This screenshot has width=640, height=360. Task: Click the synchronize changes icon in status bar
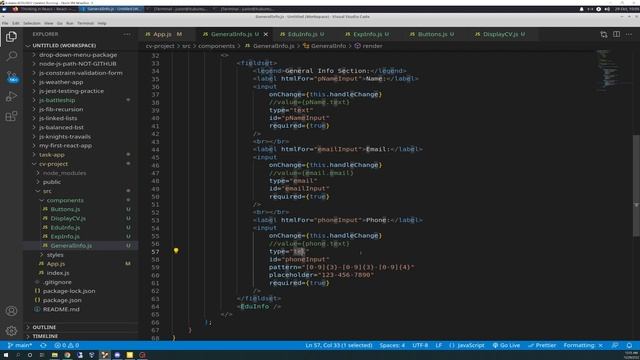click(43, 345)
